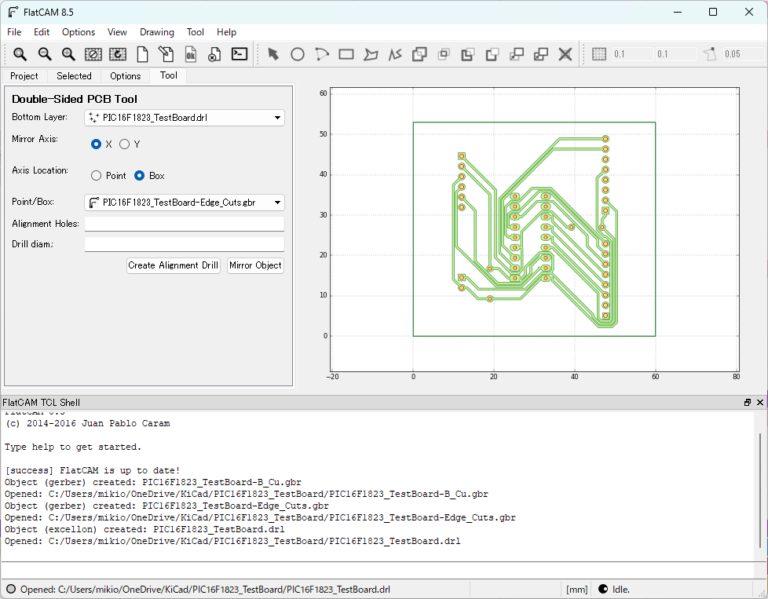The height and width of the screenshot is (599, 768).
Task: Click the Delete Shape X icon
Action: click(x=565, y=54)
